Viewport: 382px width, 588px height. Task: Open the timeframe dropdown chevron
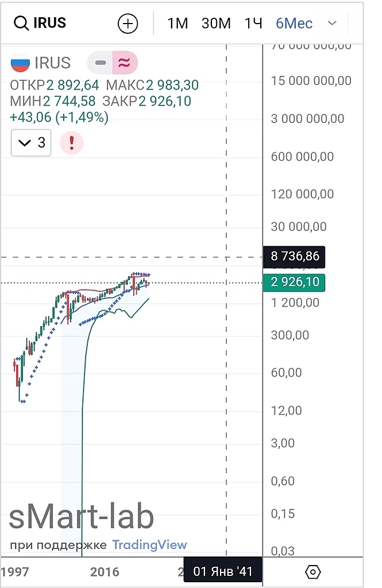point(332,24)
